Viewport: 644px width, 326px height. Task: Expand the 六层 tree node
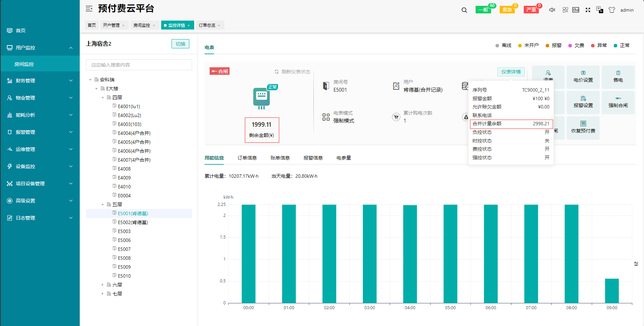coord(102,285)
